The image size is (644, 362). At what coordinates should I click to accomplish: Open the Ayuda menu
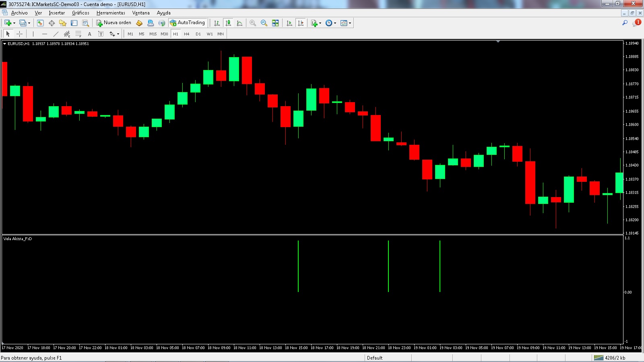163,13
